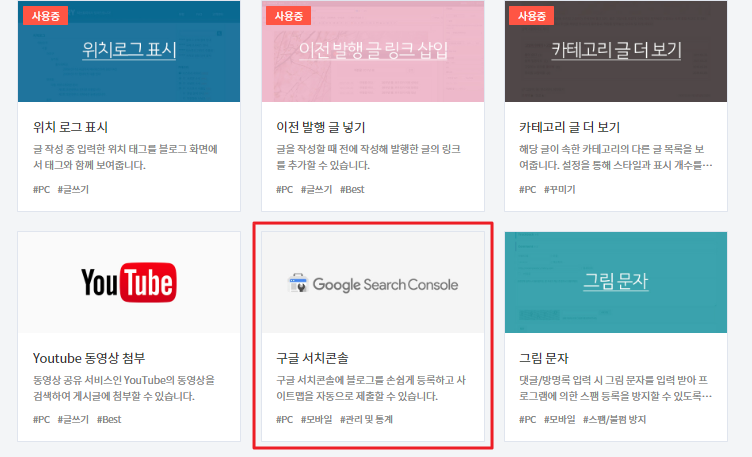Click the Youtube 동영상 첨부 description text
Screen dimensions: 752x457
124,388
